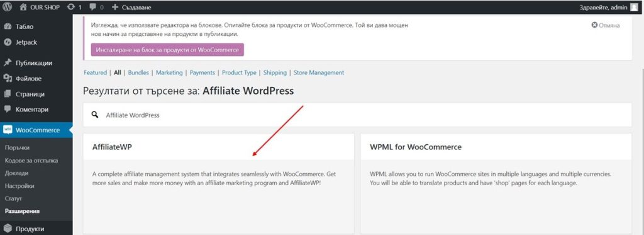Open WPML for WooCommerce card title
This screenshot has width=644, height=235.
[x=416, y=147]
